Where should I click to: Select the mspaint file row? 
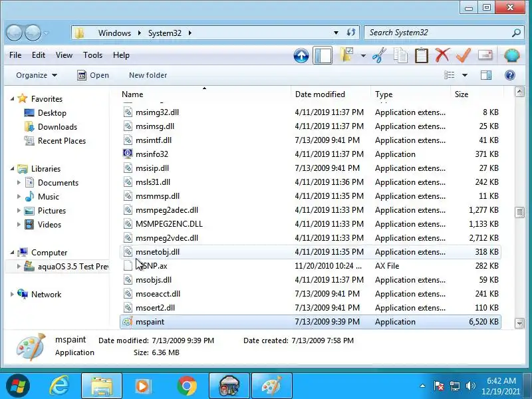(x=311, y=322)
